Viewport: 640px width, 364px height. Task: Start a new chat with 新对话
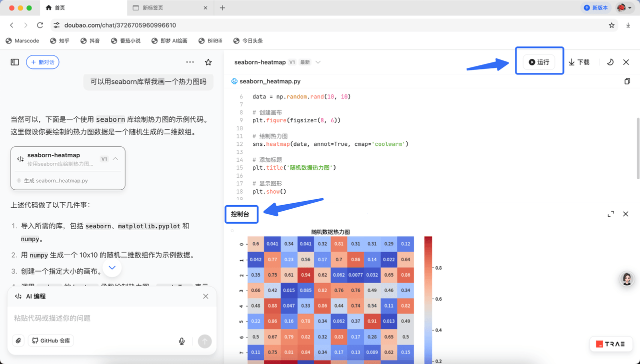[x=42, y=62]
